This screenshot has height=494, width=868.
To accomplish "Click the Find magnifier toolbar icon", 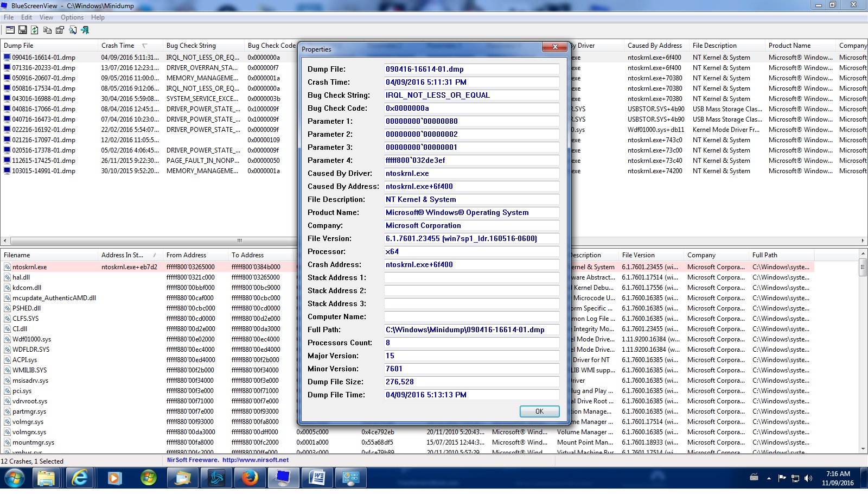I will (x=73, y=30).
